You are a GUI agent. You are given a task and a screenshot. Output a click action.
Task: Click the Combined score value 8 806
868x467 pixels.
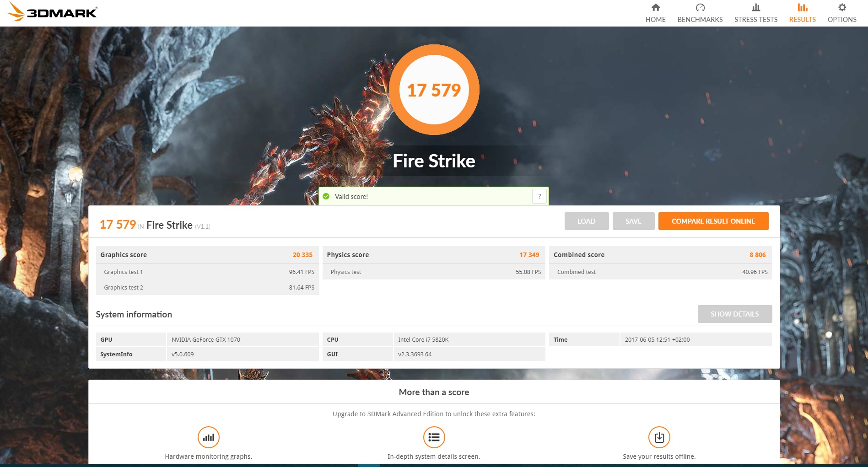click(757, 255)
